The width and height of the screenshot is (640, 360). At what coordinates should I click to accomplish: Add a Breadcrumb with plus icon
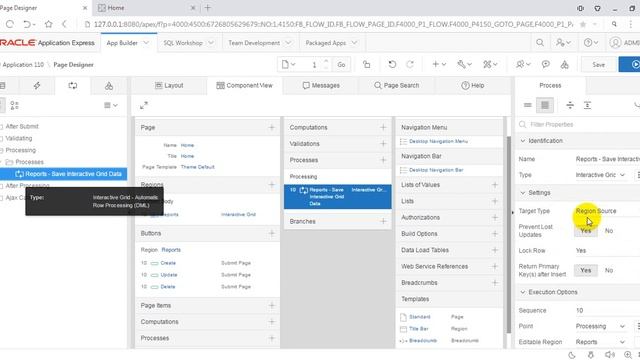(495, 282)
